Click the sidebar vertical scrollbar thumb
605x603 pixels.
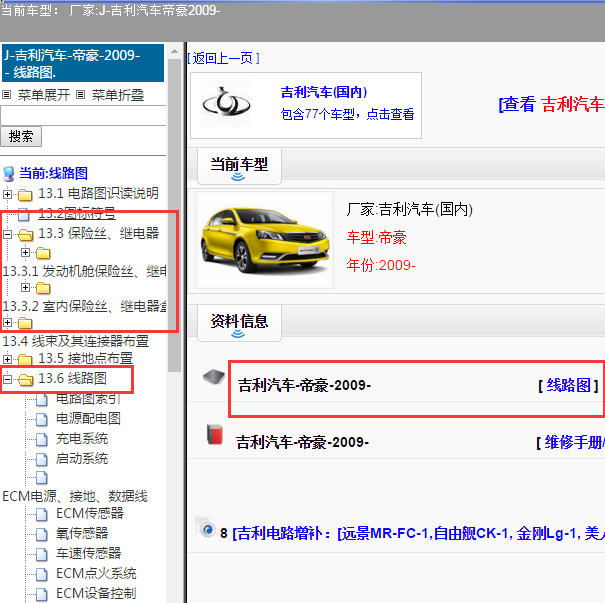[x=174, y=215]
